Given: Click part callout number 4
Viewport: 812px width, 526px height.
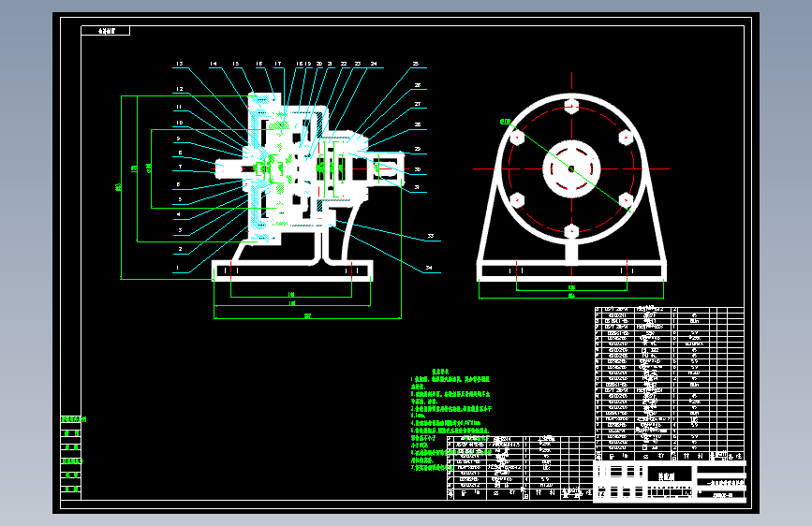Looking at the screenshot, I should (x=179, y=213).
